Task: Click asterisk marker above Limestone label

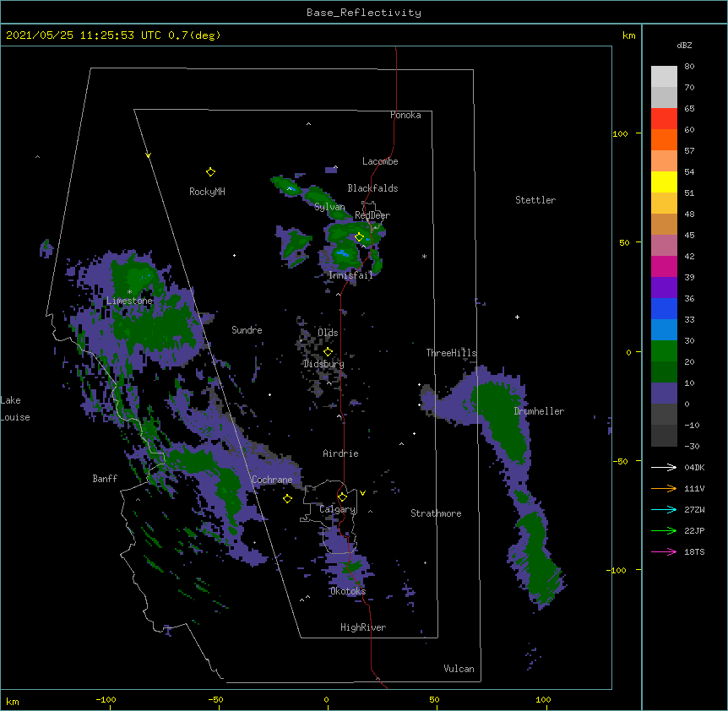Action: point(129,292)
